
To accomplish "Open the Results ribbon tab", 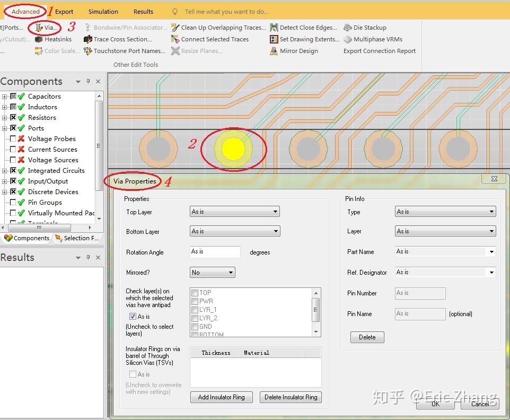I will coord(144,12).
